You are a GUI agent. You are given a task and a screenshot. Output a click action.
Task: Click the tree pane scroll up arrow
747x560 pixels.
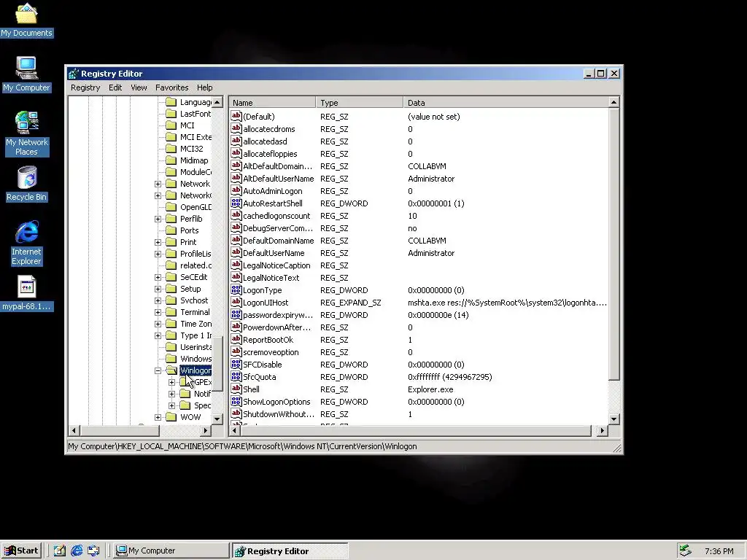click(x=217, y=102)
